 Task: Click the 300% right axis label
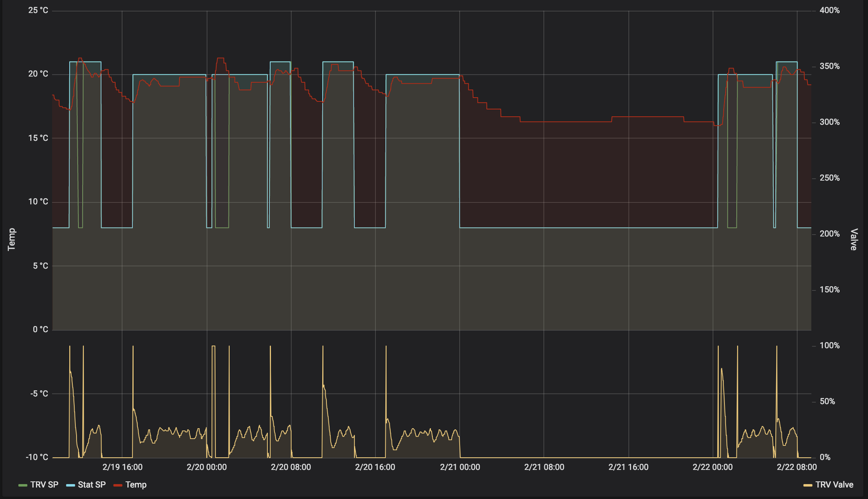pyautogui.click(x=830, y=122)
